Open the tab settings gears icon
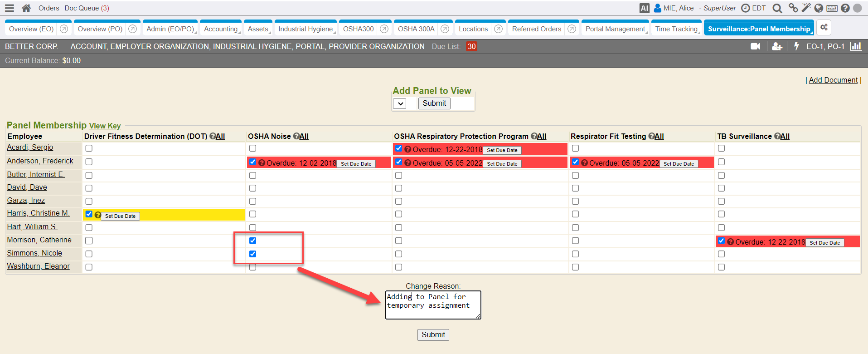The width and height of the screenshot is (868, 354). (x=824, y=28)
